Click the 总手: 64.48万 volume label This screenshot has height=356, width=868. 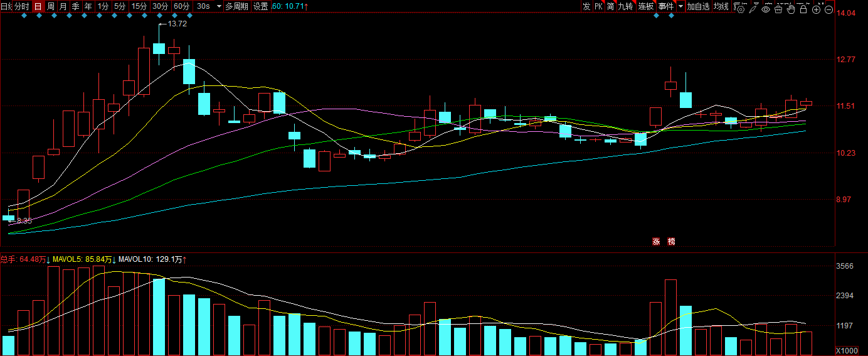point(25,259)
